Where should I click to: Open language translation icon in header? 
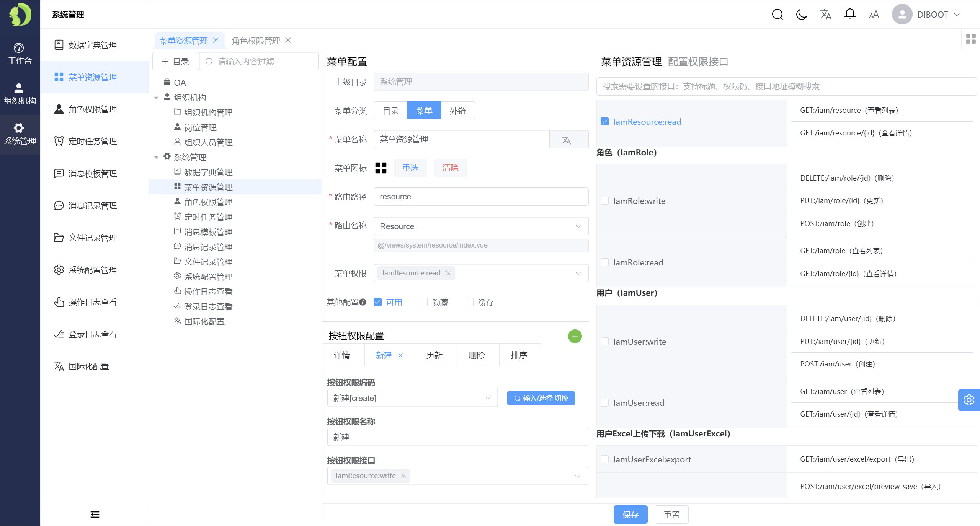[826, 15]
